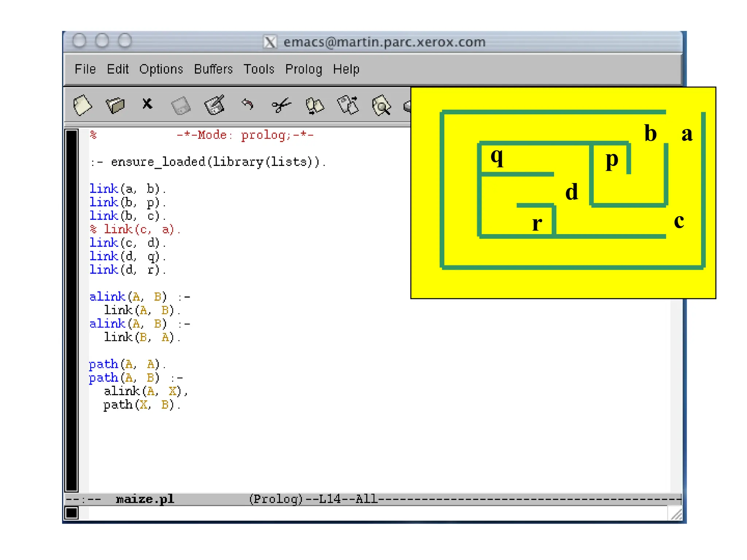This screenshot has height=560, width=747.
Task: Click the Cut scissors toolbar icon
Action: (x=281, y=106)
